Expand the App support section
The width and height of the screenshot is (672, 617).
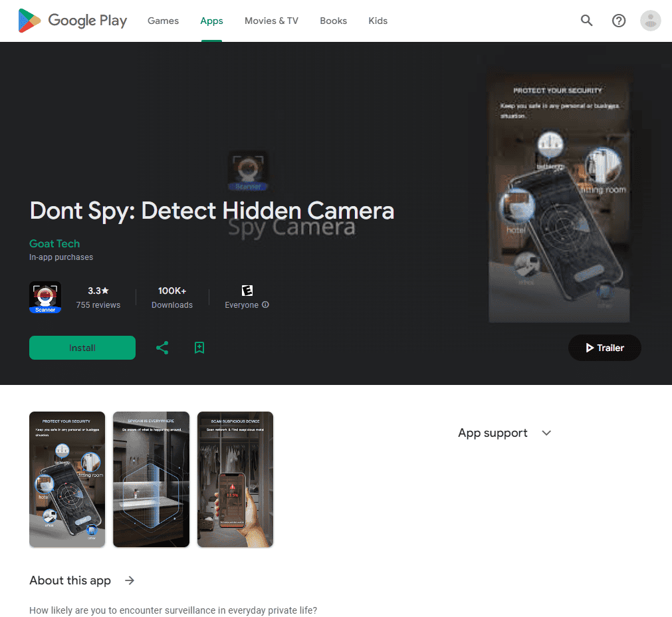tap(504, 433)
